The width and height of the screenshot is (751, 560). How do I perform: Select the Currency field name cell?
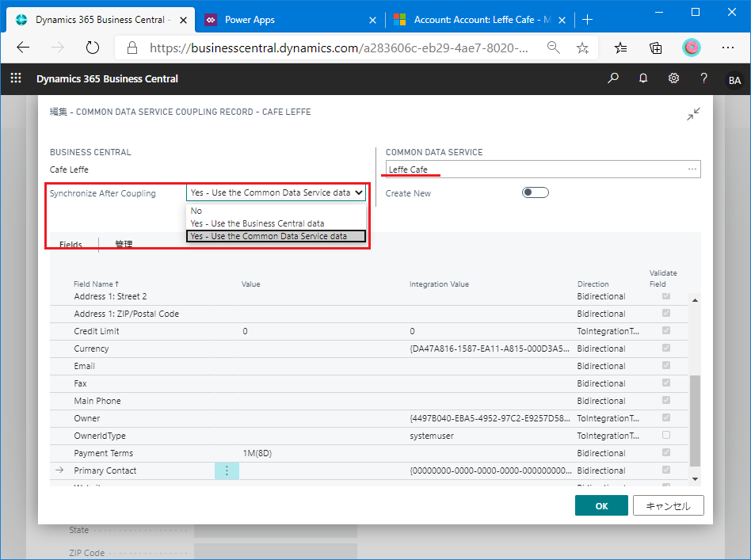tap(91, 349)
